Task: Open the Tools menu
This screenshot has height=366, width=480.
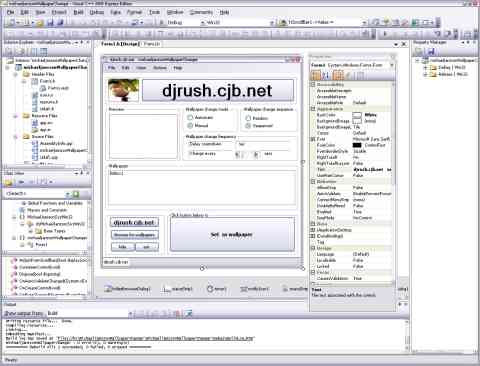Action: point(154,12)
